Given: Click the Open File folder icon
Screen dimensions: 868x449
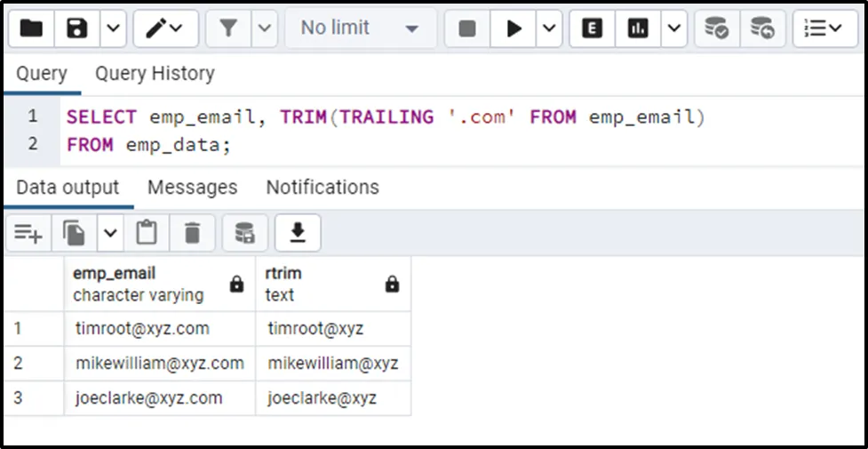Looking at the screenshot, I should [31, 28].
